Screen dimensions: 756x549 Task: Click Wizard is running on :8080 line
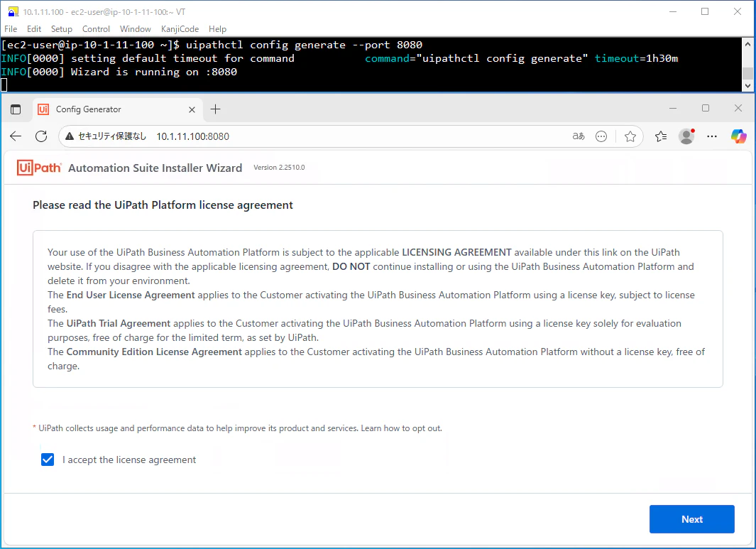[119, 72]
